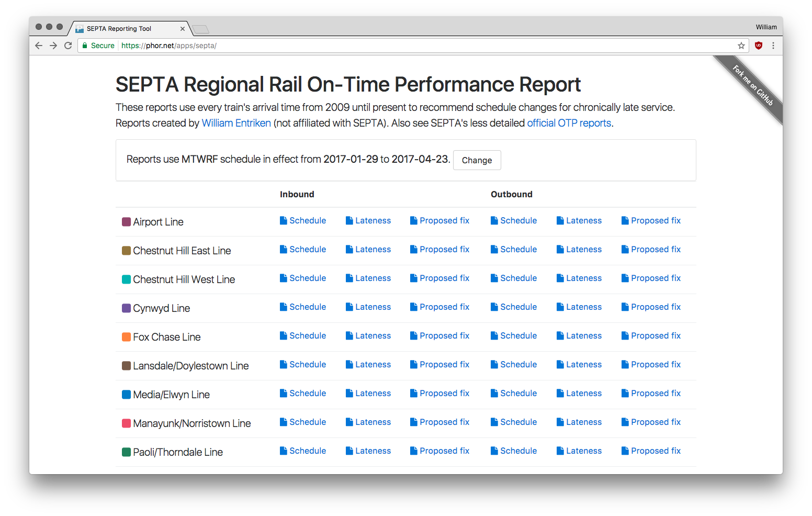Image resolution: width=812 pixels, height=516 pixels.
Task: Bookmark this page with the star icon
Action: click(741, 46)
